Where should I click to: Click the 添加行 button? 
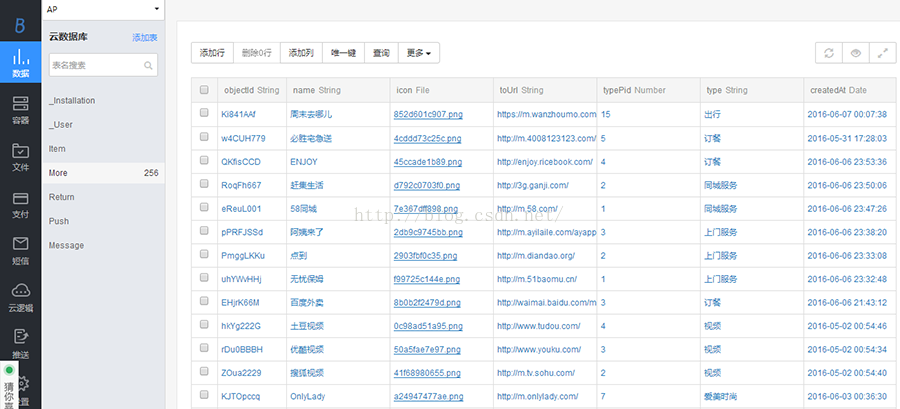(212, 53)
